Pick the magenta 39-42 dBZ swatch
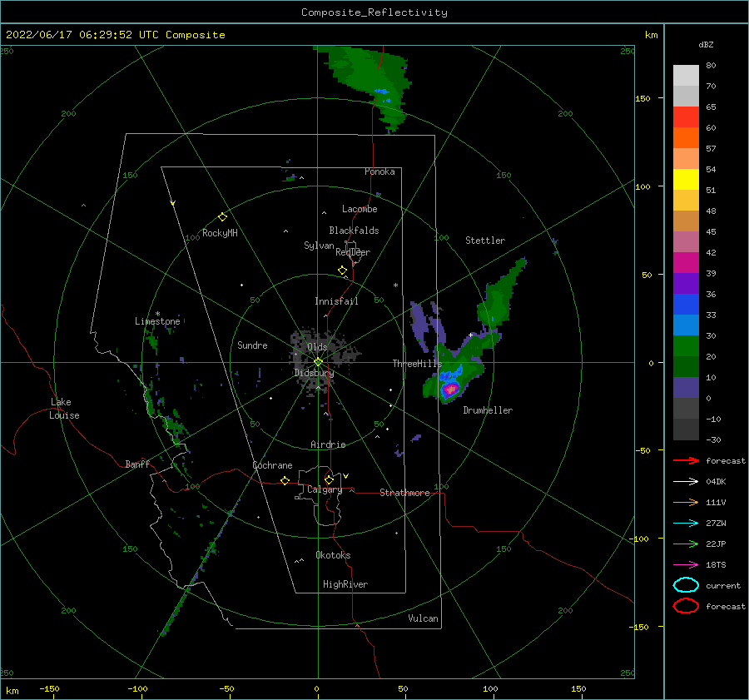Viewport: 749px width, 700px height. tap(686, 262)
